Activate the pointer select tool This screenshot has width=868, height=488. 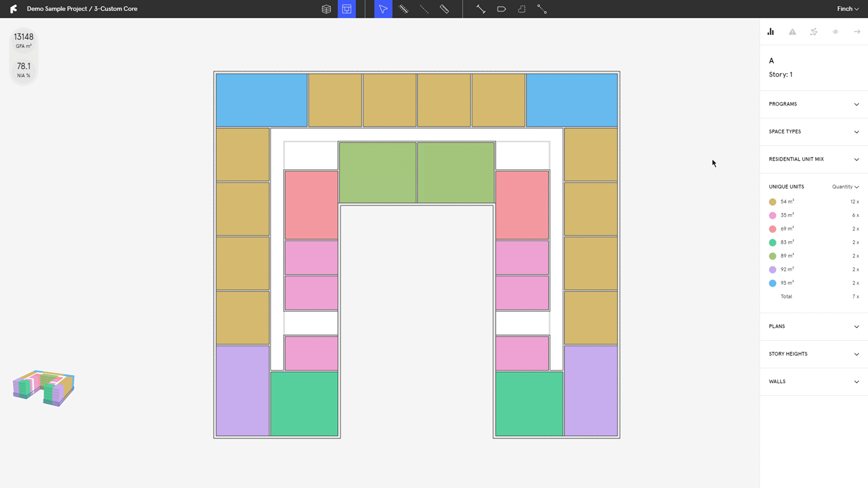pos(383,9)
